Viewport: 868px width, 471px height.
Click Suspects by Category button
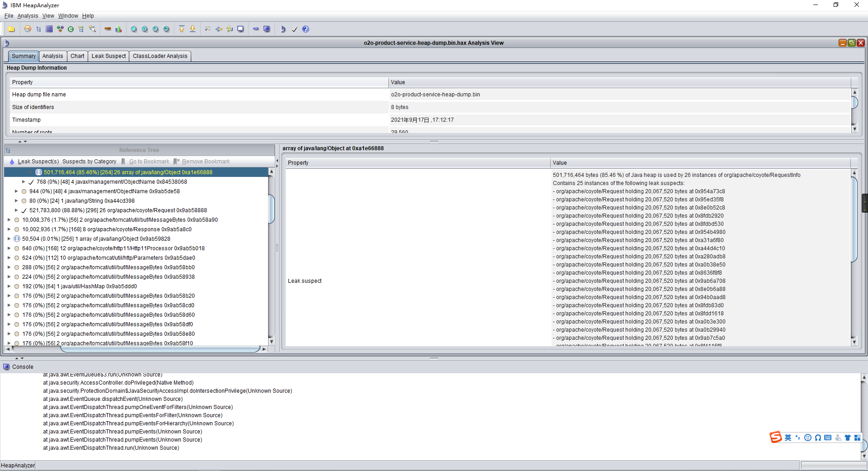[x=89, y=162]
